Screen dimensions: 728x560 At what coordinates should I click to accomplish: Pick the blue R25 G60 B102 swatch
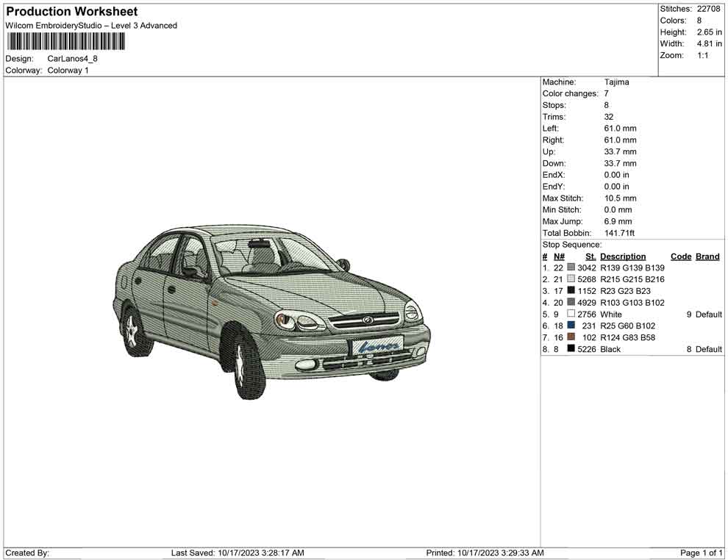tap(571, 326)
